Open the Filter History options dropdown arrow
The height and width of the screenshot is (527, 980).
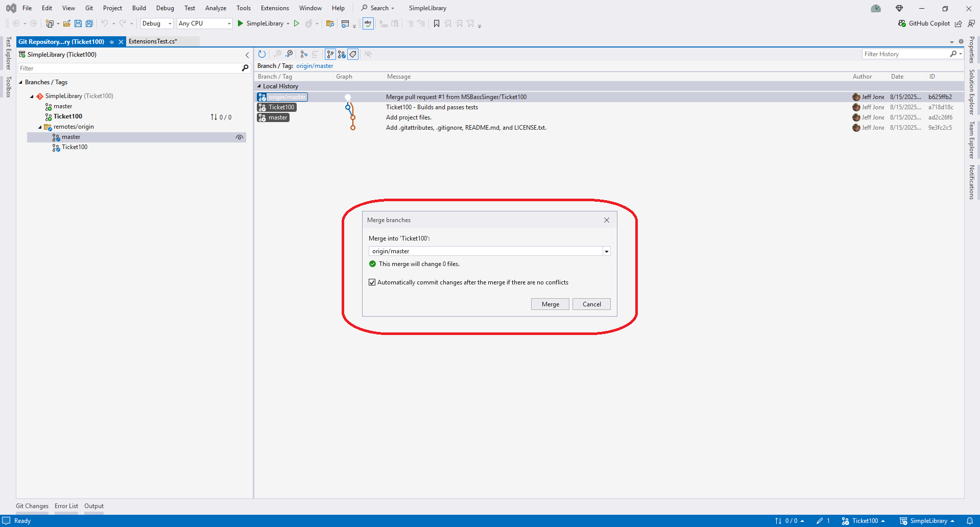click(x=961, y=54)
